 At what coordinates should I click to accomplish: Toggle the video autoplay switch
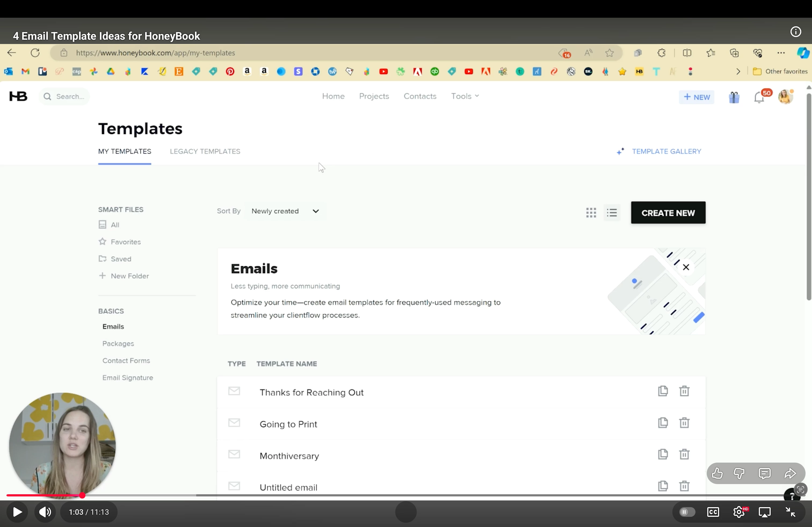pyautogui.click(x=687, y=512)
